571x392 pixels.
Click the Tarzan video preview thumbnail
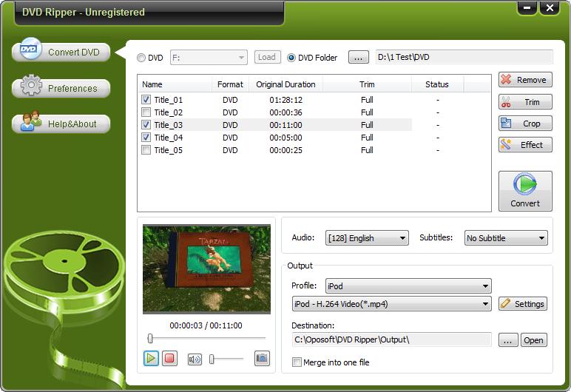click(206, 269)
